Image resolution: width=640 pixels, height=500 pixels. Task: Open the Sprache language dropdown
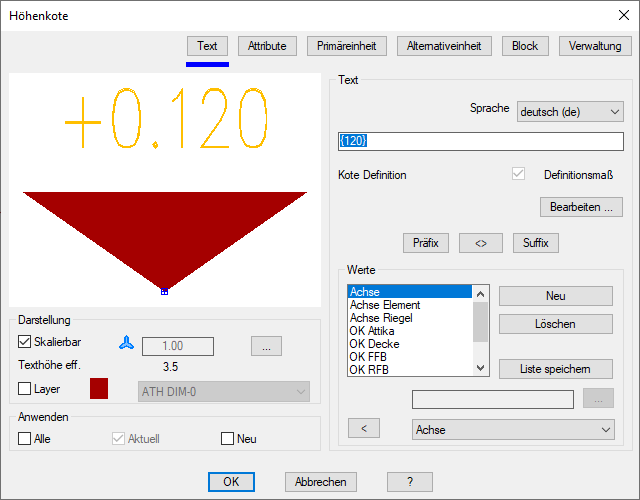[570, 112]
